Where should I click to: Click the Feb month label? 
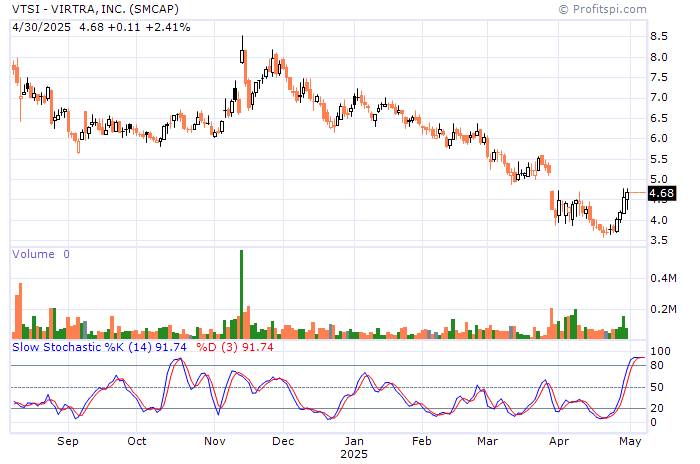point(422,441)
